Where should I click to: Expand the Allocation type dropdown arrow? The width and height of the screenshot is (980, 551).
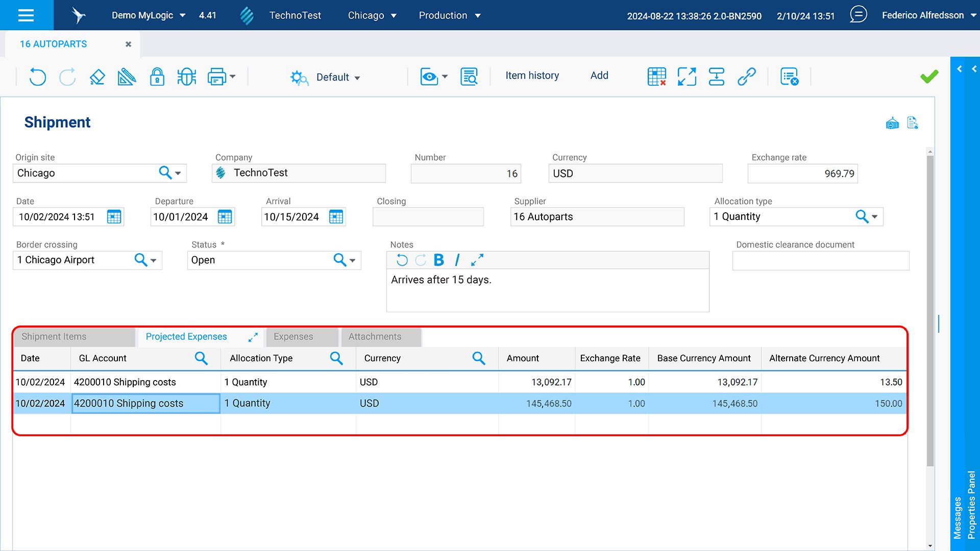click(875, 217)
